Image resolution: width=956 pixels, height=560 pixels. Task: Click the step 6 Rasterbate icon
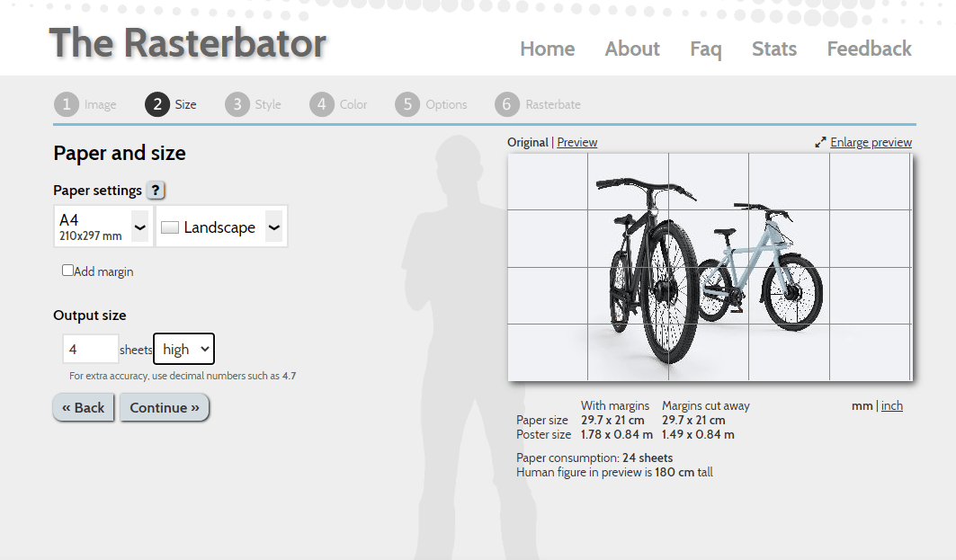coord(506,104)
